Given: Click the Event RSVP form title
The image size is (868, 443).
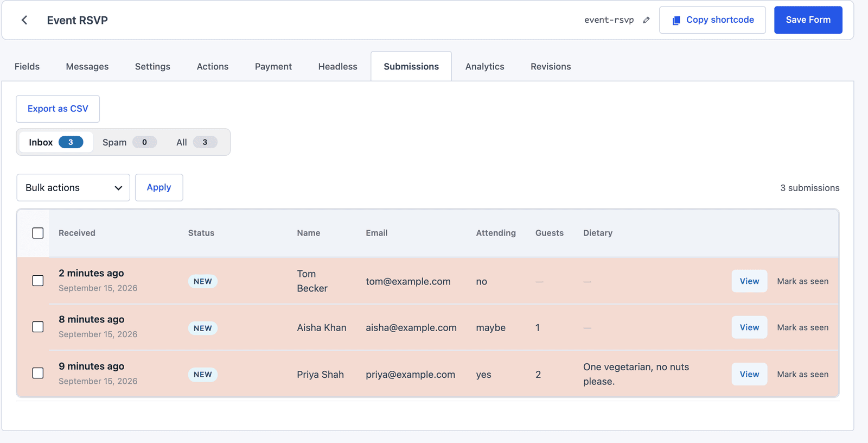Looking at the screenshot, I should 77,20.
